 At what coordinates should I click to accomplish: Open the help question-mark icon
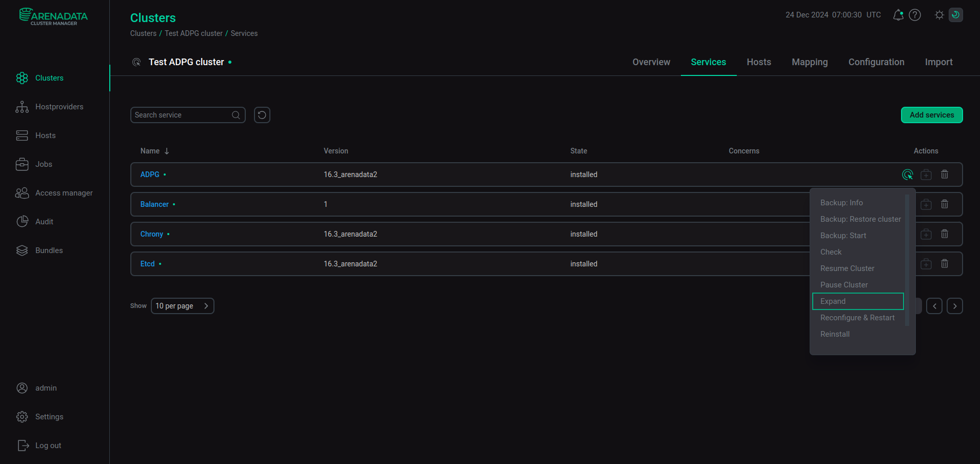tap(915, 15)
